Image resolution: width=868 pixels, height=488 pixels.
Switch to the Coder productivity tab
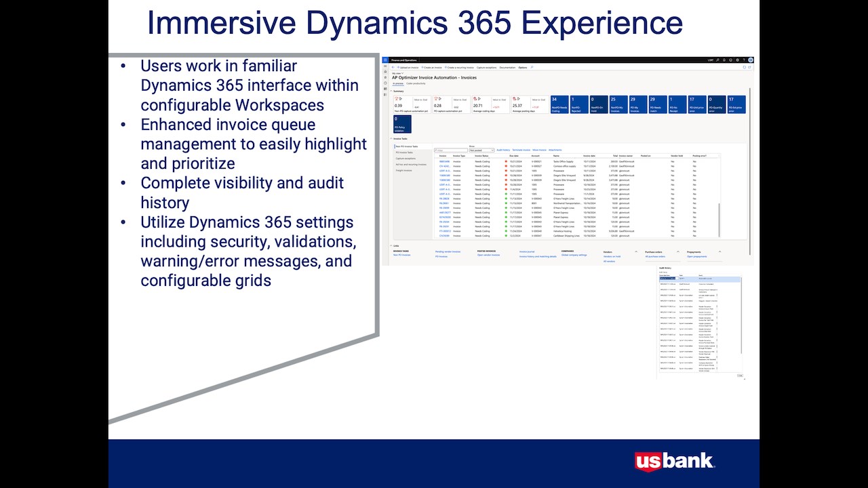(416, 83)
